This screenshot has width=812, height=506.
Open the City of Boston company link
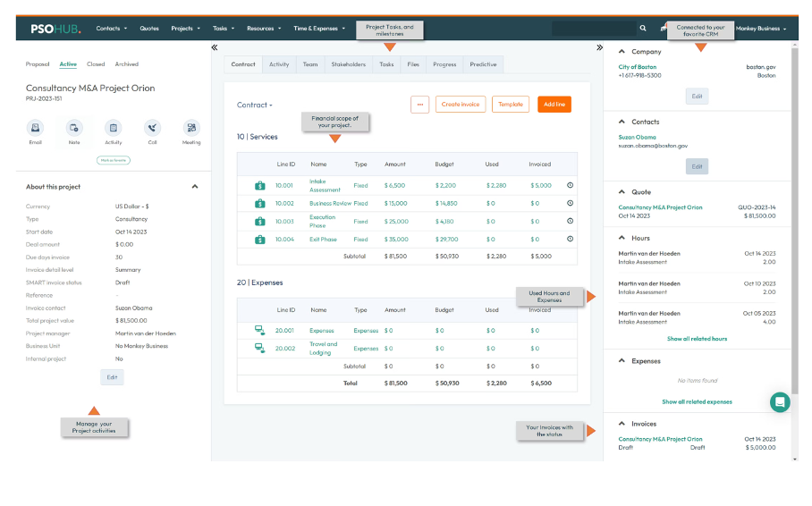tap(637, 67)
